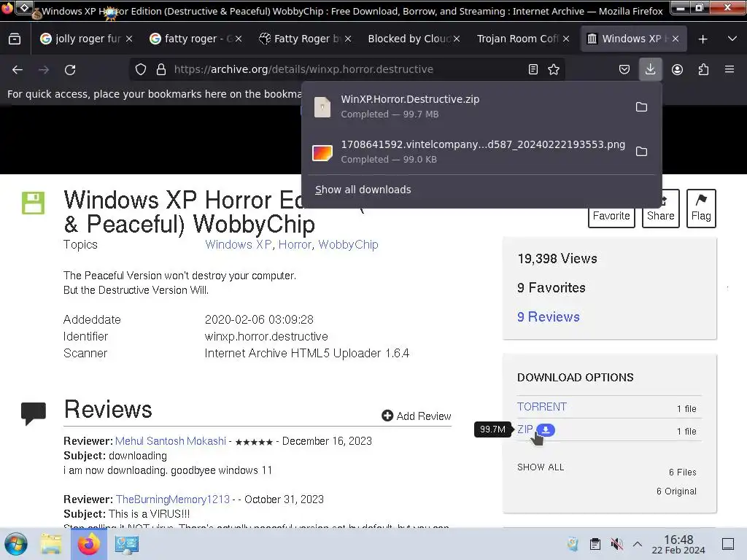The width and height of the screenshot is (747, 560).
Task: Click the identifier 'winxp.horror.destructive' value
Action: coord(266,337)
